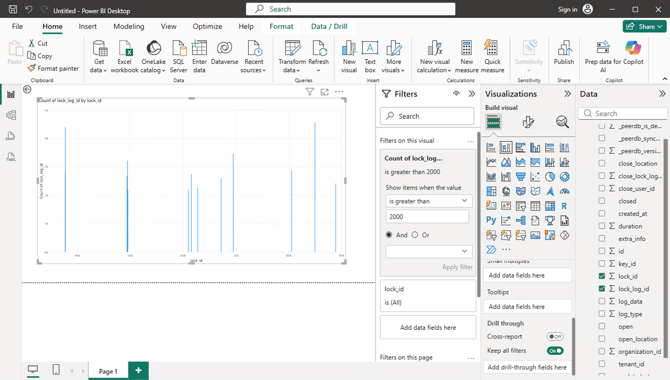Screen dimensions: 670x380
Task: Uncheck the lock_log_id field checkbox
Action: coord(602,289)
